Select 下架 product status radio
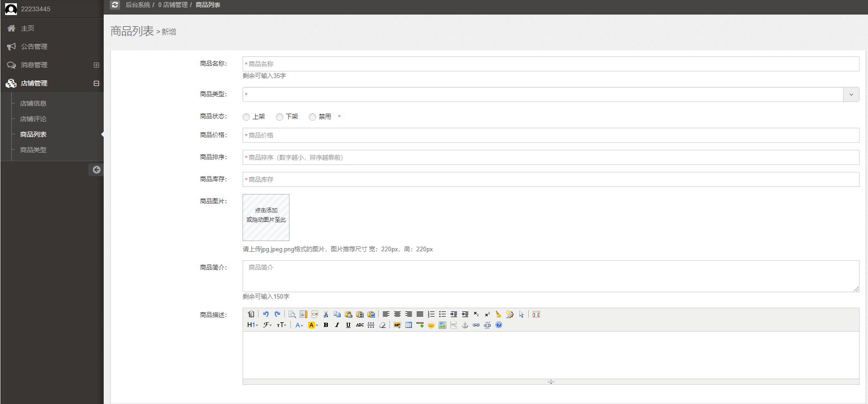Image resolution: width=868 pixels, height=404 pixels. [x=280, y=117]
